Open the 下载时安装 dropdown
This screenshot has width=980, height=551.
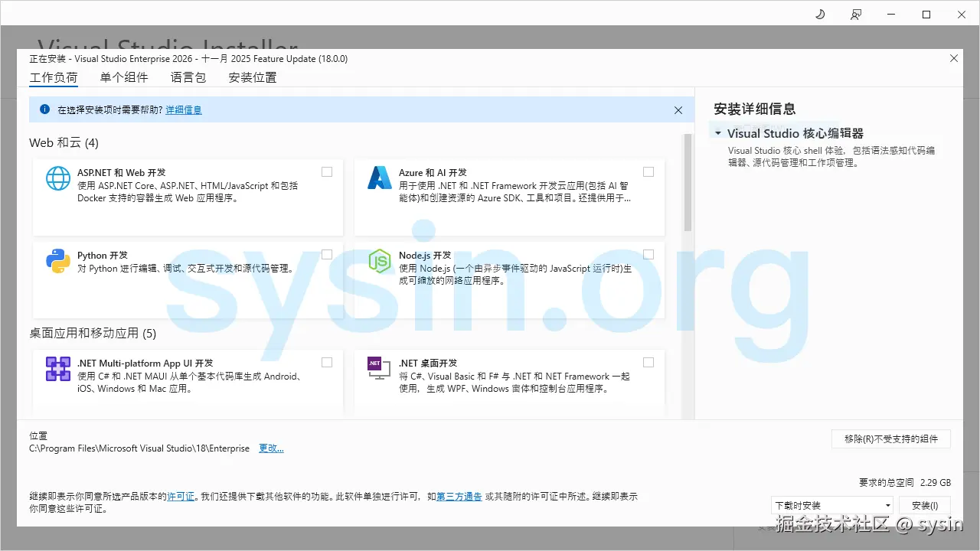[x=832, y=506]
